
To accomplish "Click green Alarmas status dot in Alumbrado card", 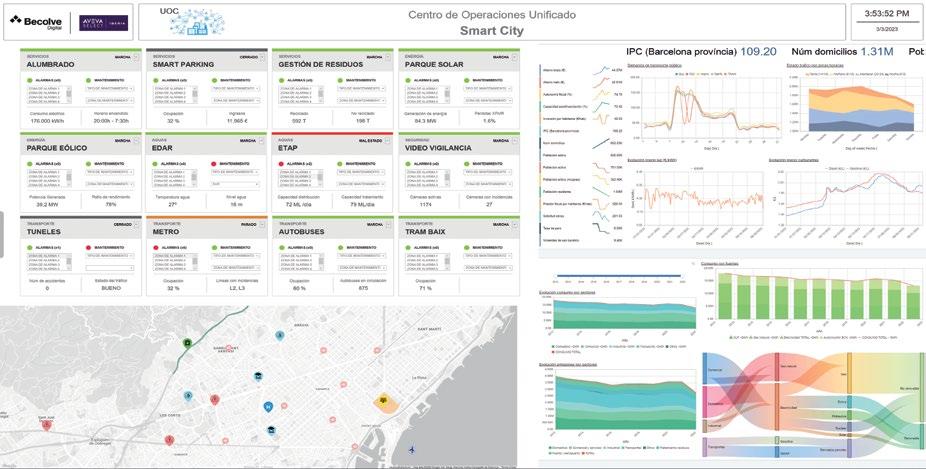I will pyautogui.click(x=29, y=80).
